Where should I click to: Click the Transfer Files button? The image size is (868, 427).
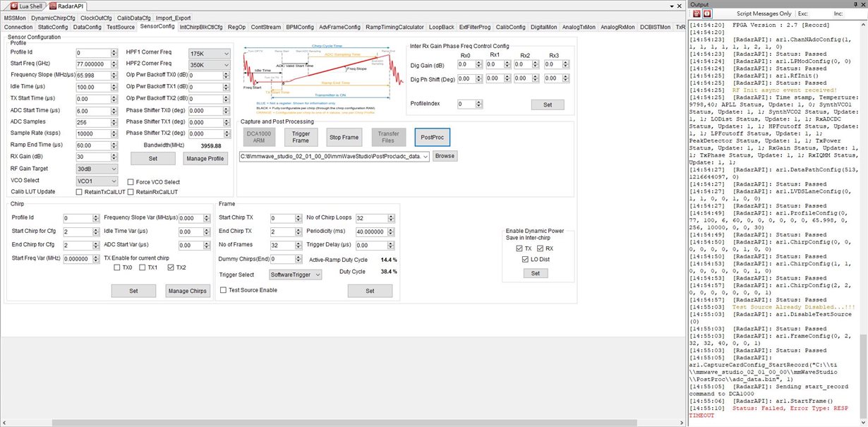coord(388,137)
